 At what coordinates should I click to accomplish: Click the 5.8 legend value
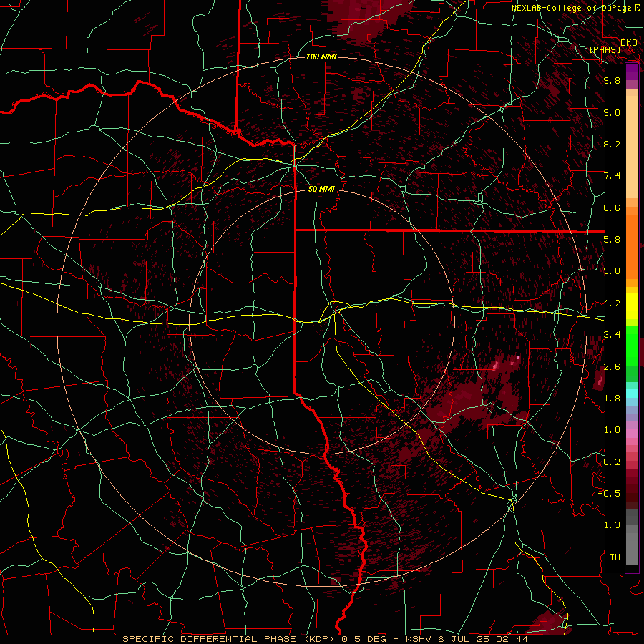(x=612, y=240)
